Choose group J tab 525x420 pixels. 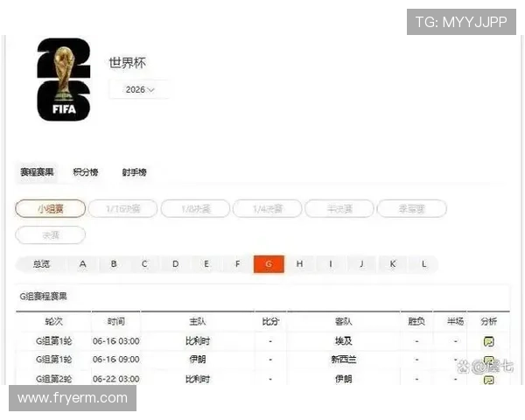coord(361,264)
